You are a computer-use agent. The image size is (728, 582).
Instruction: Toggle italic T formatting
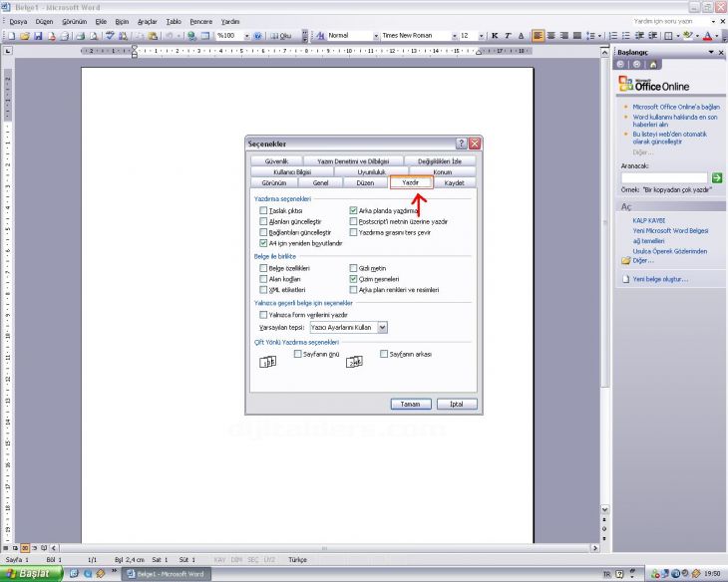(508, 36)
